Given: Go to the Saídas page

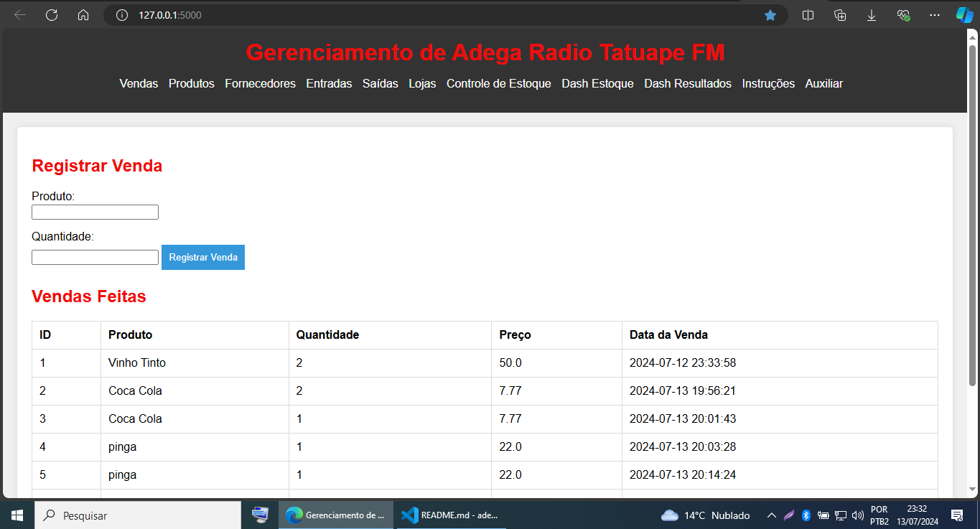Looking at the screenshot, I should [x=381, y=84].
